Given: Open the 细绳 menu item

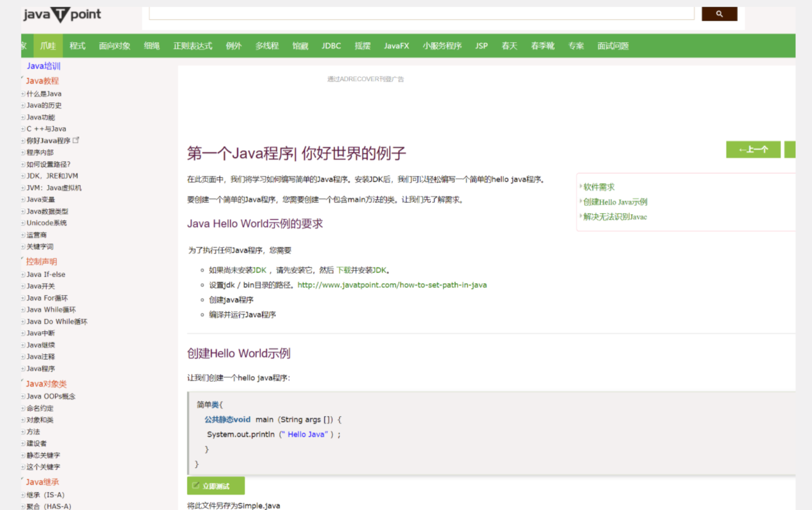Looking at the screenshot, I should point(152,46).
